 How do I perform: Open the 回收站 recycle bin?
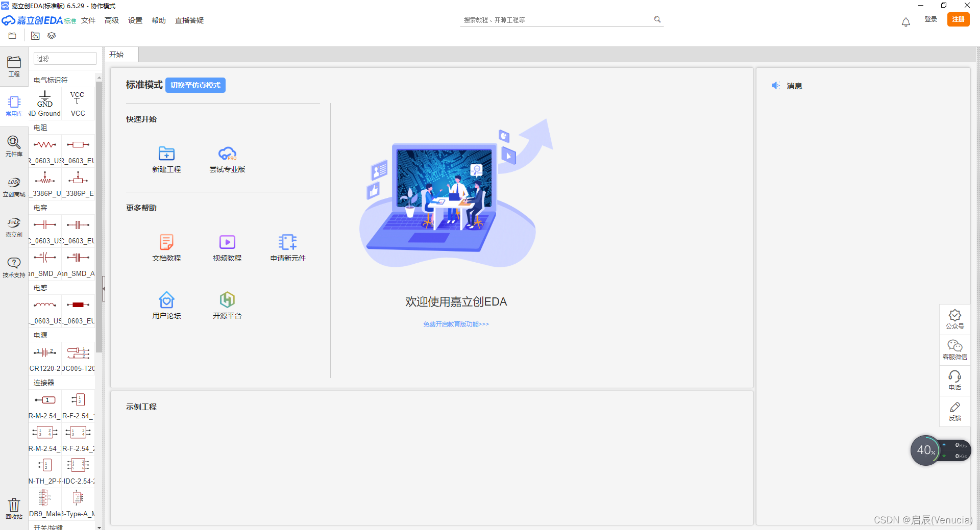[14, 508]
